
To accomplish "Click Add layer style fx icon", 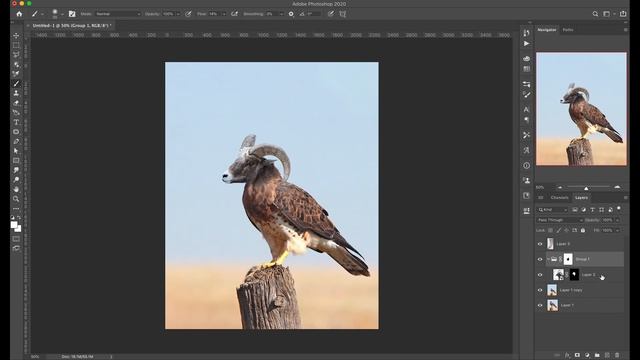I will tap(567, 355).
